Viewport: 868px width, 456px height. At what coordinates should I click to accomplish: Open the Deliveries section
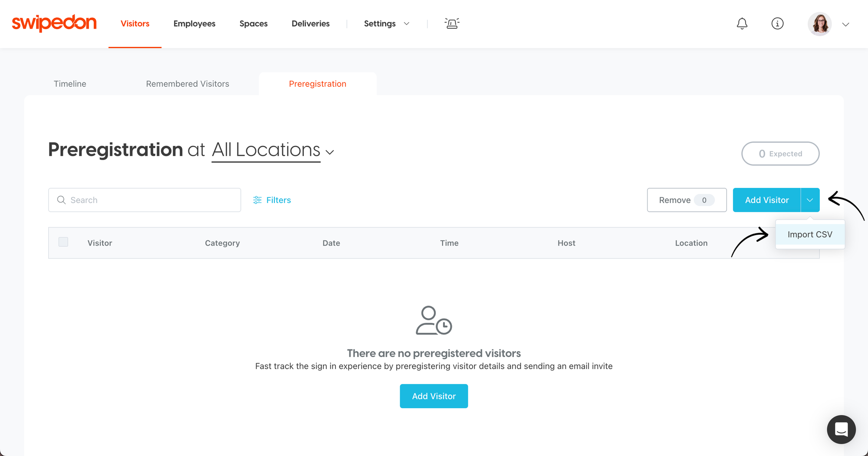(x=310, y=23)
